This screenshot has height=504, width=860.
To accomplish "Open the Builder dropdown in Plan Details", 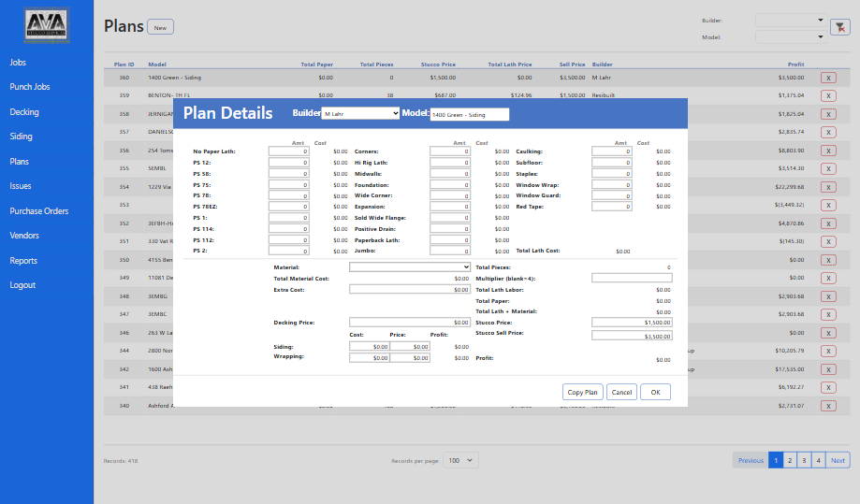I will 360,114.
